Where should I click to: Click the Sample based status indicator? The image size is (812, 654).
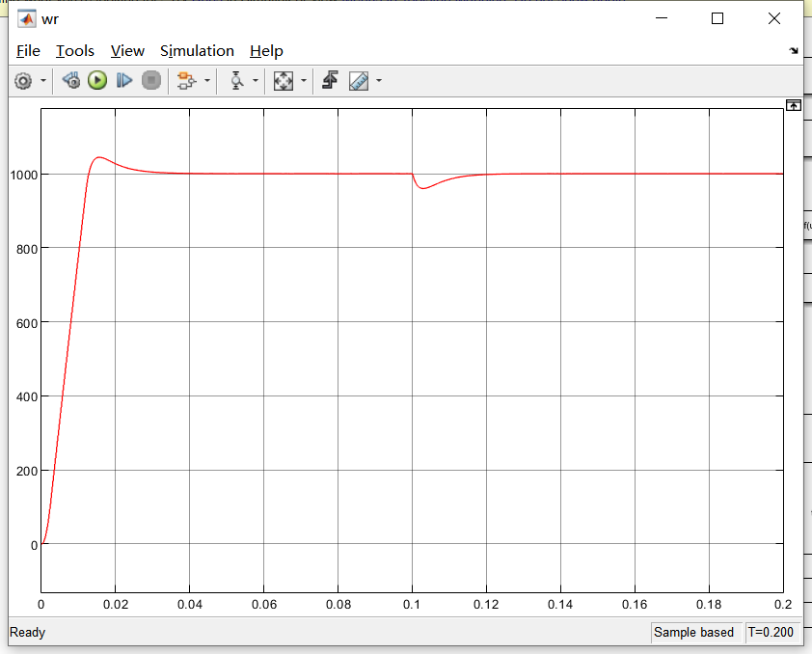(x=696, y=632)
